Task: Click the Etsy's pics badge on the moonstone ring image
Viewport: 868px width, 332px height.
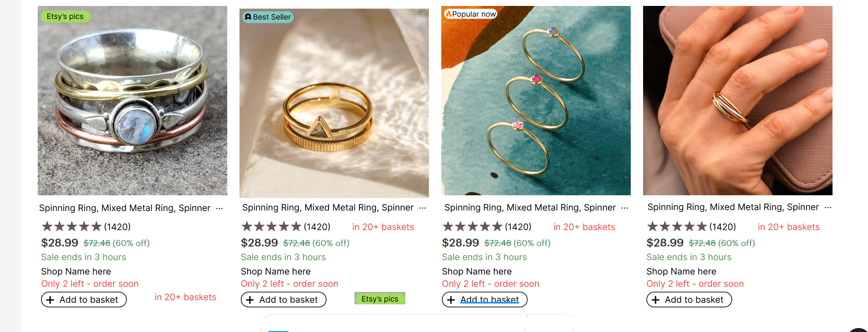Action: (x=65, y=16)
